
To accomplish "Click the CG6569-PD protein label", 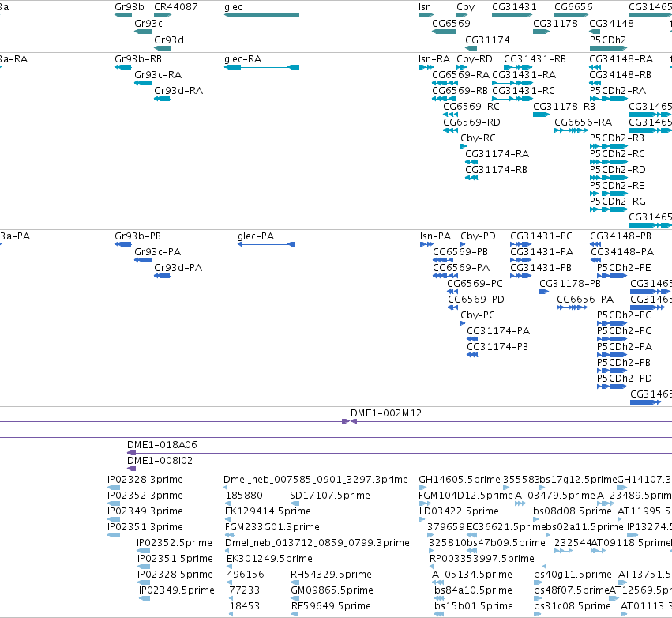I will click(x=476, y=299).
